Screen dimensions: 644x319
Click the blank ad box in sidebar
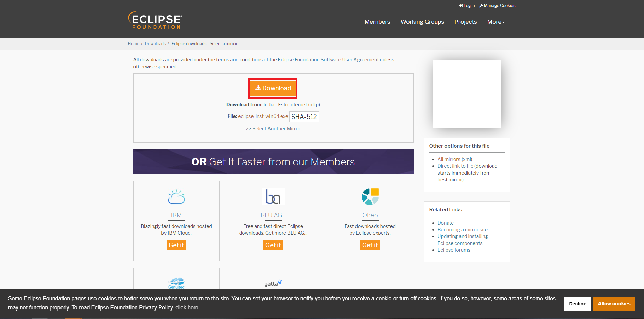[x=467, y=94]
